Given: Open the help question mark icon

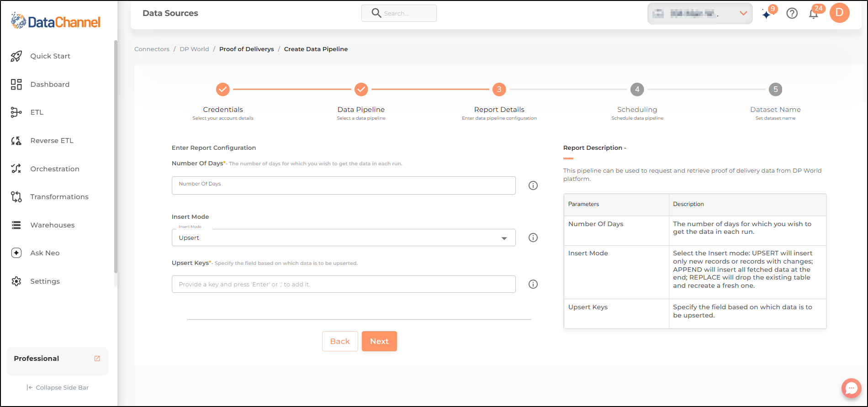Looking at the screenshot, I should tap(792, 13).
